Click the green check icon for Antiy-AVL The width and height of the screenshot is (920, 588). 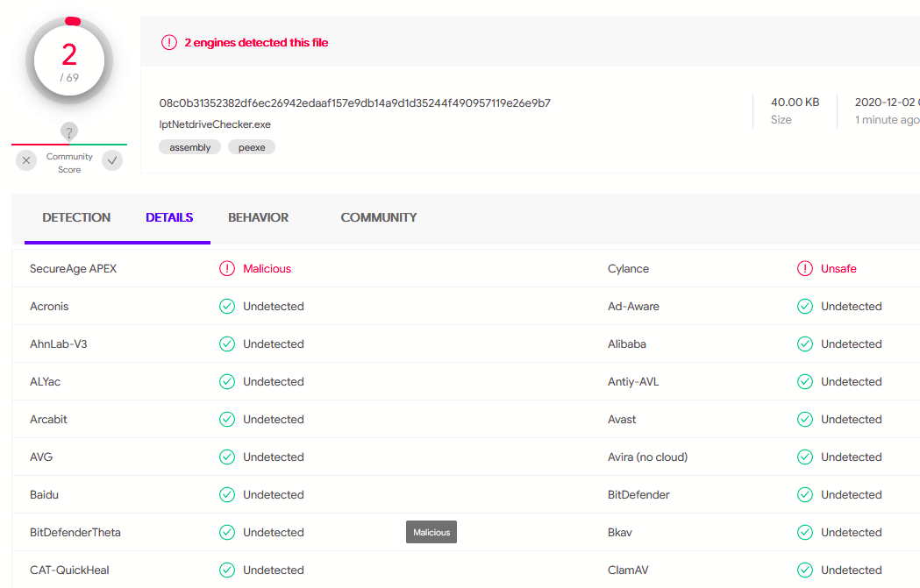click(x=805, y=382)
